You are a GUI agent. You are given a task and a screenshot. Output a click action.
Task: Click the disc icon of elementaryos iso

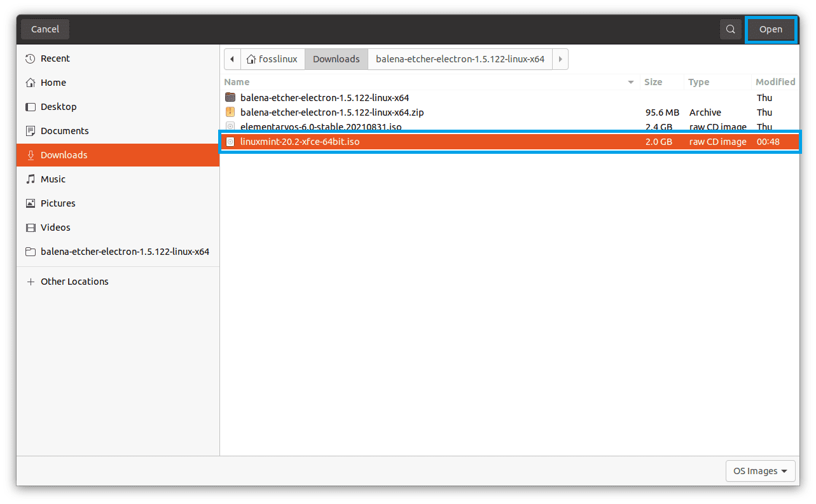230,127
